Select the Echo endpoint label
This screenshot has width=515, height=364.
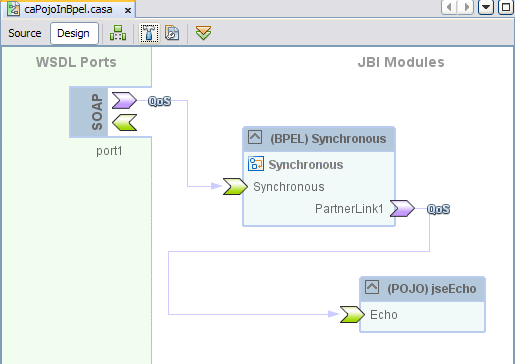point(384,315)
